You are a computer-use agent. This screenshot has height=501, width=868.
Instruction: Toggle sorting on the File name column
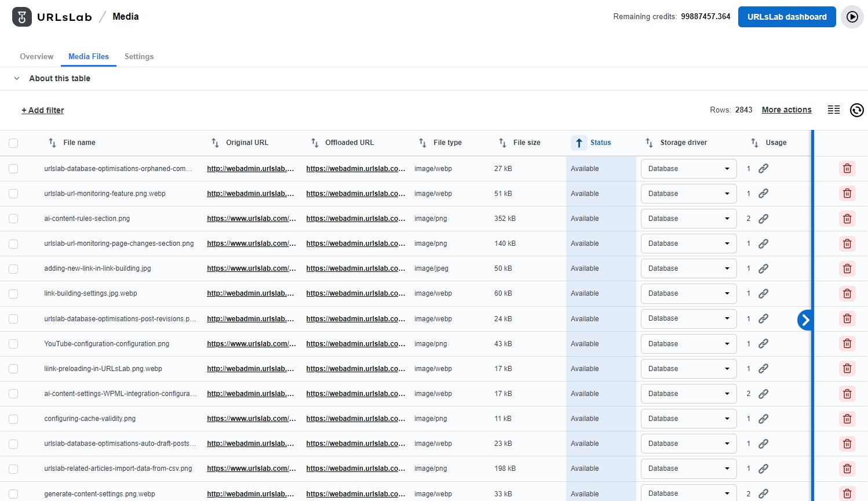(52, 142)
